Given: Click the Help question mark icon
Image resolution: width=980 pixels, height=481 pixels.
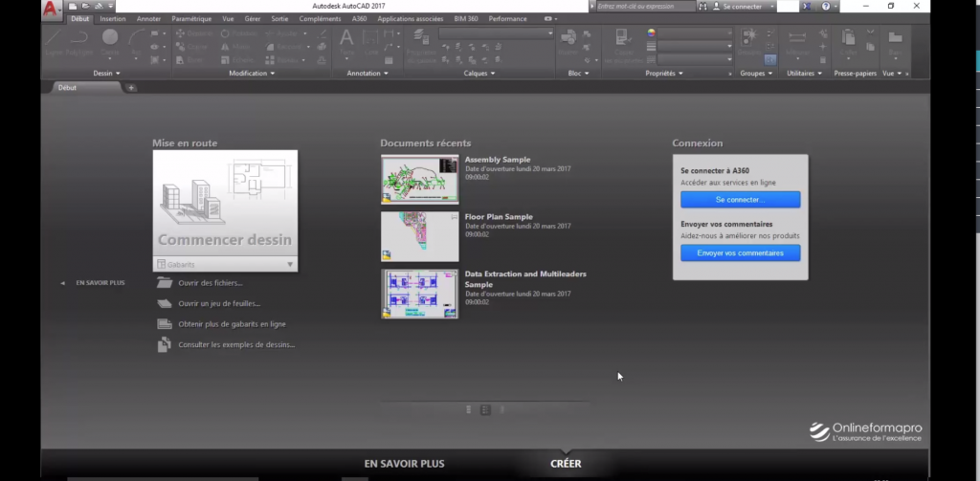Looking at the screenshot, I should tap(826, 7).
